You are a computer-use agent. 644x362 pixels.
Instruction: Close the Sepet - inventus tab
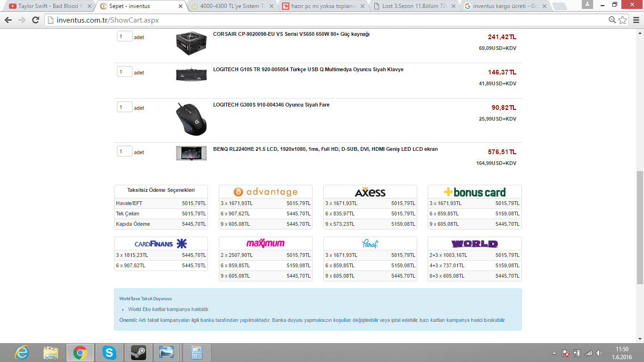tap(181, 6)
